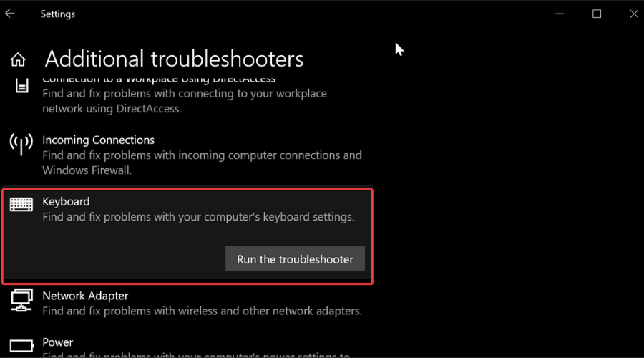The image size is (644, 358).
Task: Click the Additional troubleshooters page heading
Action: (x=174, y=59)
